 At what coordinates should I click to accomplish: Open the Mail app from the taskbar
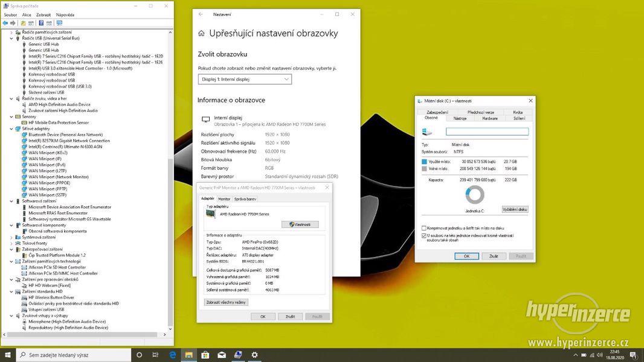(x=222, y=355)
